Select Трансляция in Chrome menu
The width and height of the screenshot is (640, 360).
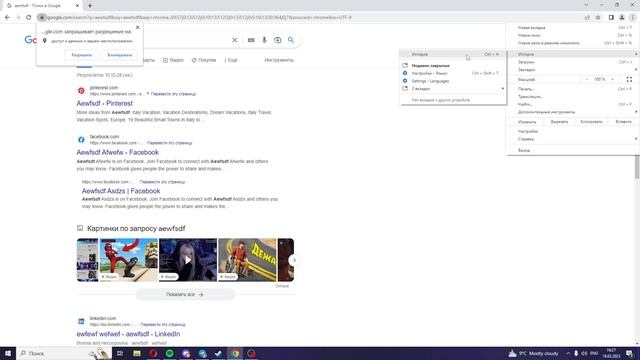click(x=573, y=97)
